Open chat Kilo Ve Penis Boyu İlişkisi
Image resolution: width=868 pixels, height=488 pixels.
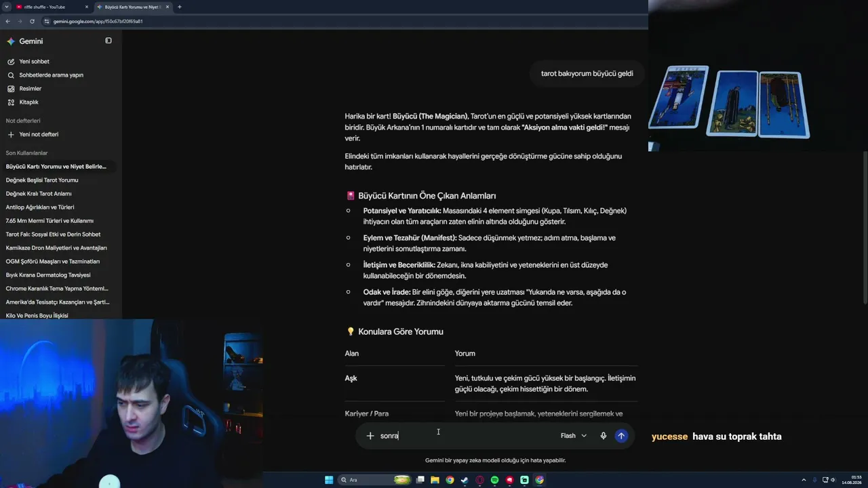click(x=37, y=316)
